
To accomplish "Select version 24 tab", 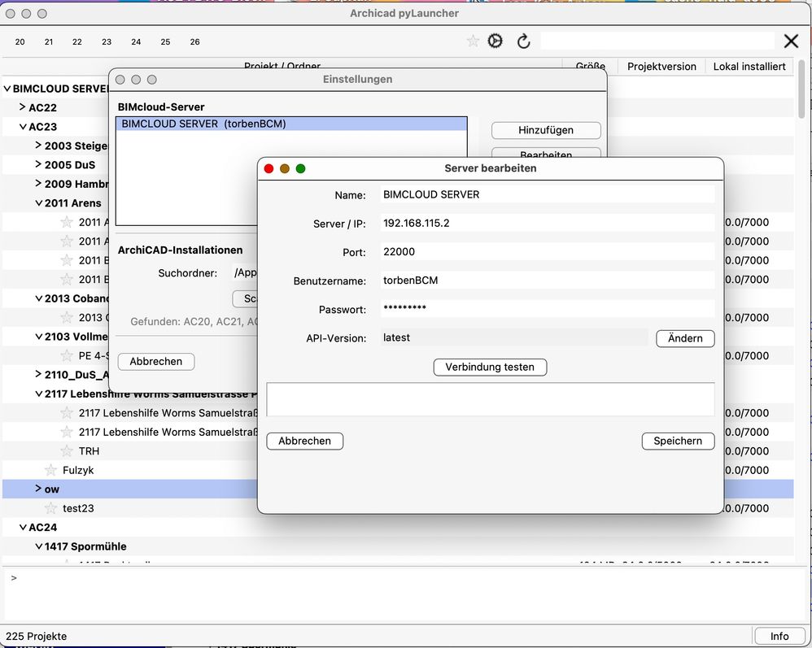I will point(136,42).
